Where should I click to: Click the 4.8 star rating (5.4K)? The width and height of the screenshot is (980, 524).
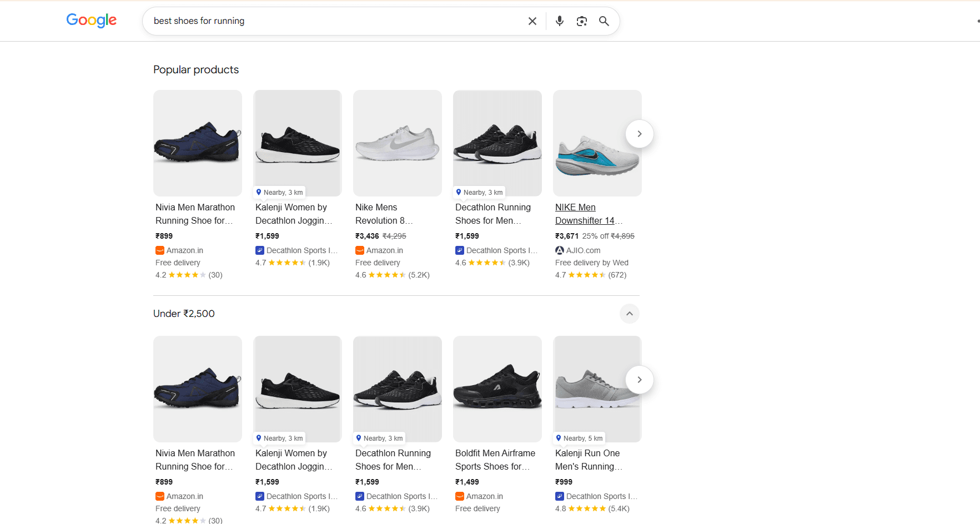click(x=592, y=508)
